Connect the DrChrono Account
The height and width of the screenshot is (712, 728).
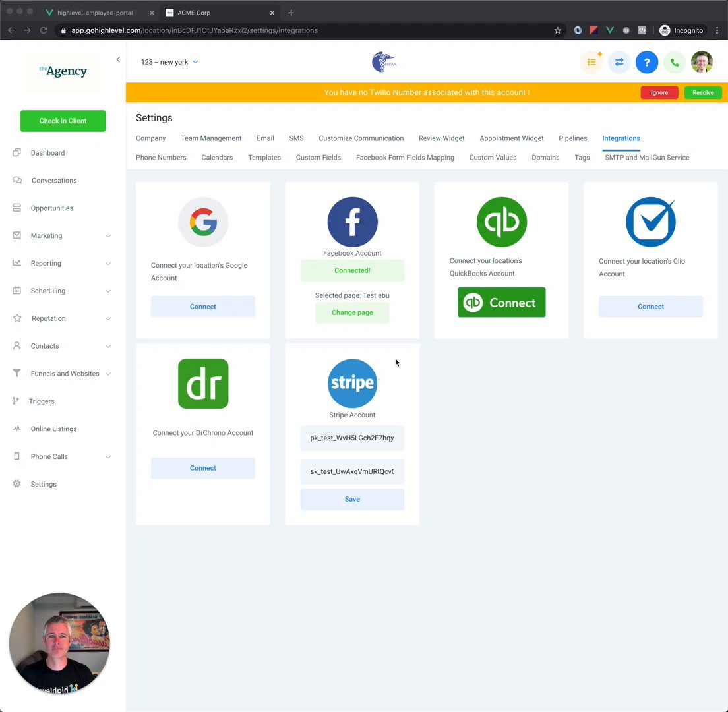[203, 468]
